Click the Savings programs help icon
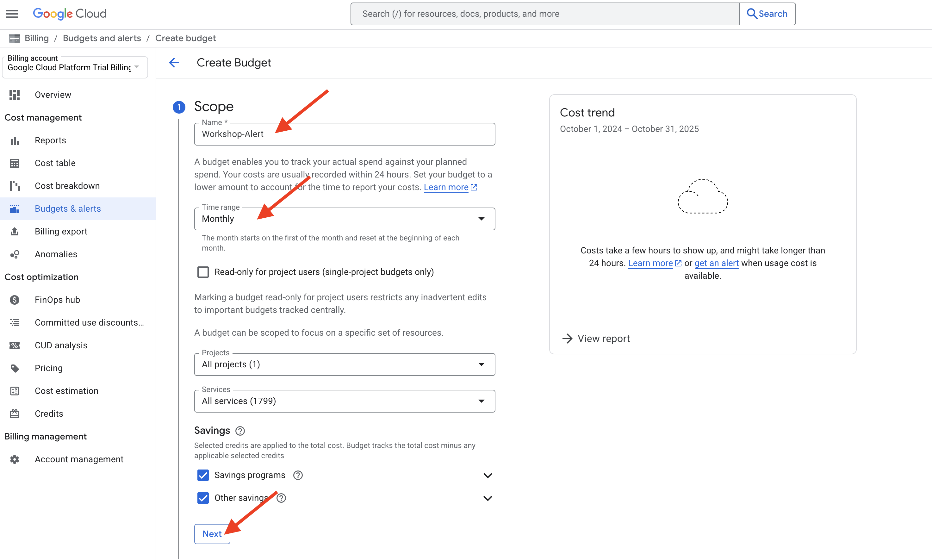 click(x=298, y=475)
